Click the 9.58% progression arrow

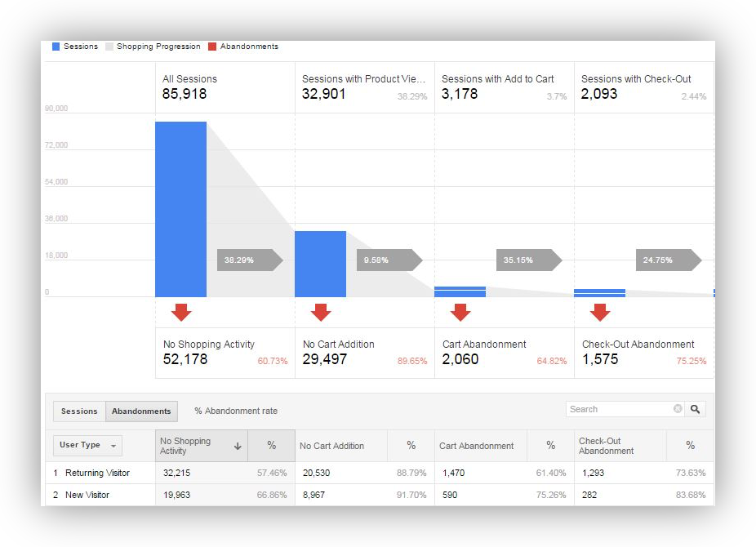click(389, 260)
